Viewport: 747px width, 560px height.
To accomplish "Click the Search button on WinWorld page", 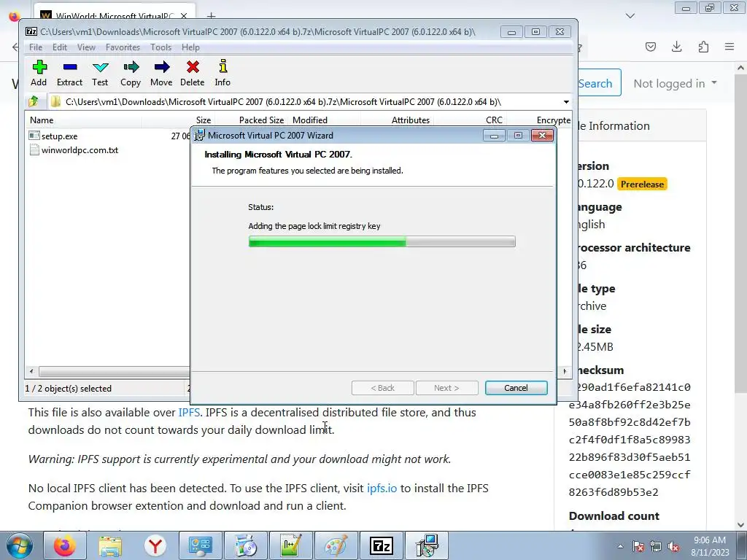I will [598, 83].
